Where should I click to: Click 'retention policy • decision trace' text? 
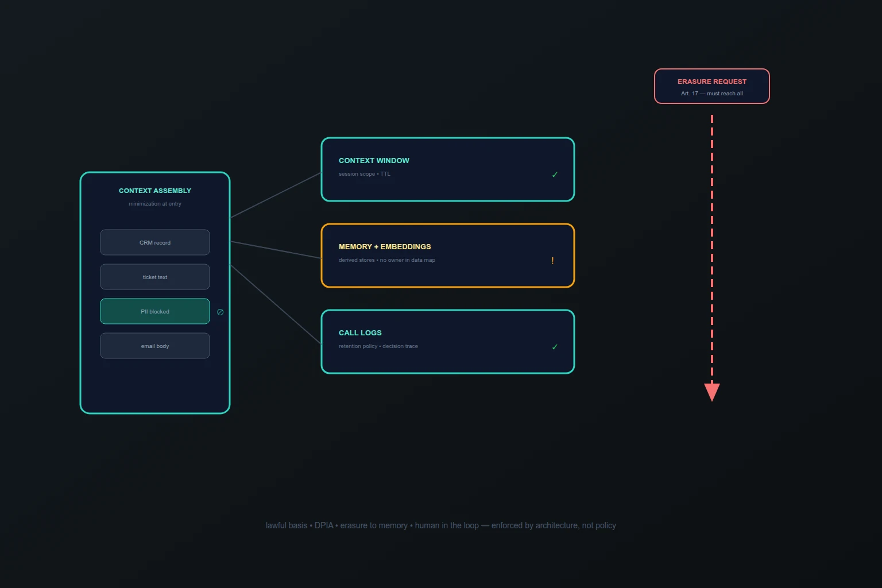tap(378, 346)
